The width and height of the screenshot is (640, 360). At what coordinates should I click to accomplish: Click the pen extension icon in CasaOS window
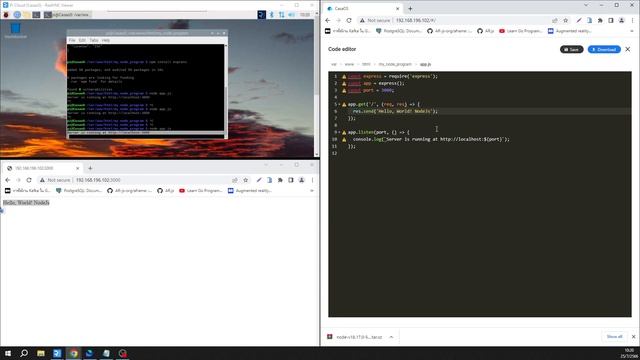[x=579, y=20]
